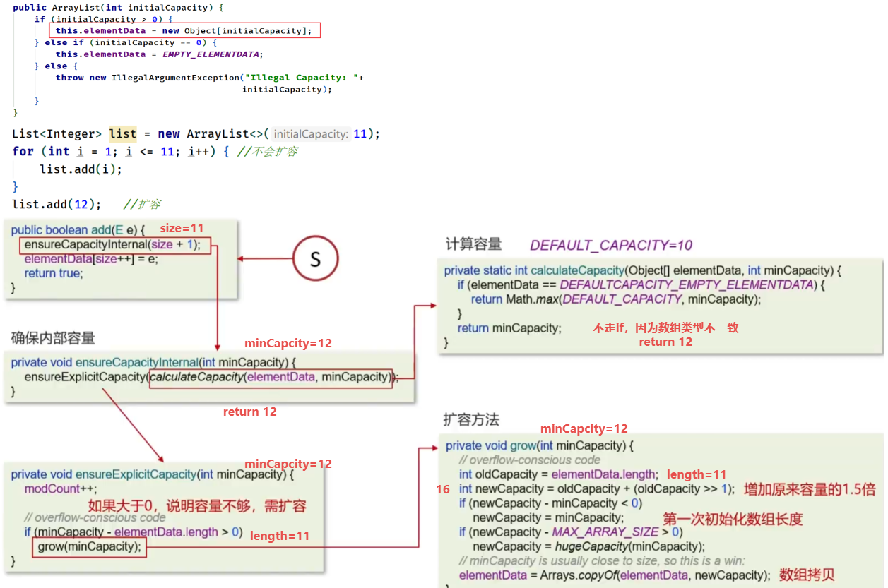This screenshot has height=588, width=888.
Task: Click the list.add(12); statement
Action: tap(57, 204)
